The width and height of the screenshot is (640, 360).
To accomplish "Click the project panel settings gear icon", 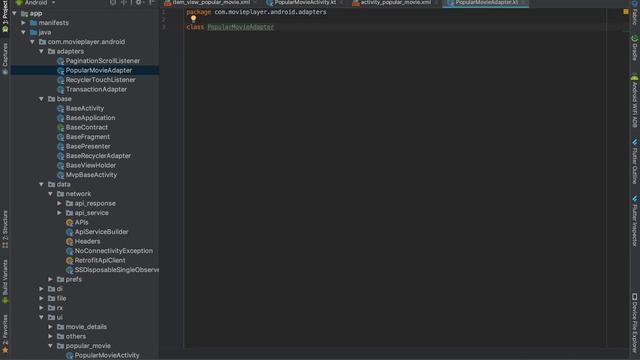I will (139, 2).
